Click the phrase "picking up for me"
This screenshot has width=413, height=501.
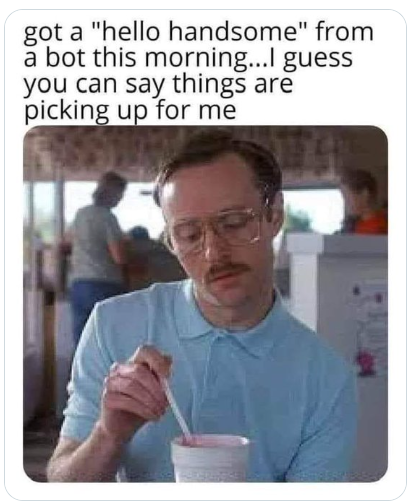pos(130,110)
